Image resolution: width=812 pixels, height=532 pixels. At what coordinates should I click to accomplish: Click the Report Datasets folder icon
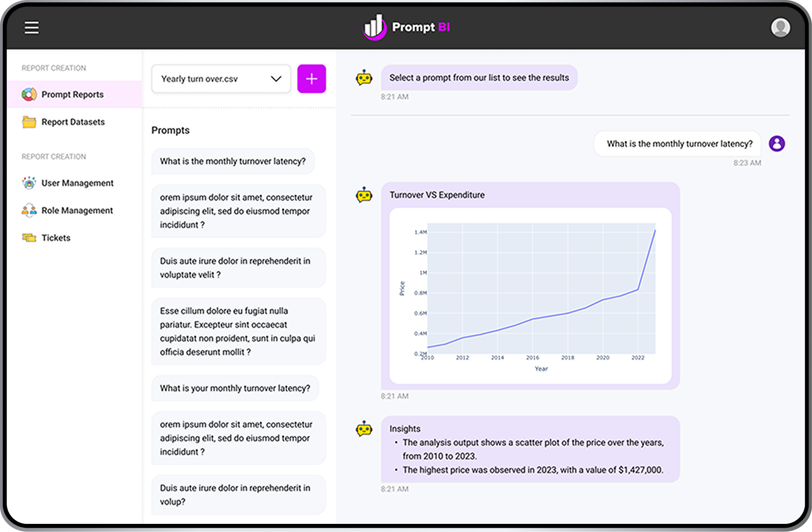pyautogui.click(x=29, y=122)
